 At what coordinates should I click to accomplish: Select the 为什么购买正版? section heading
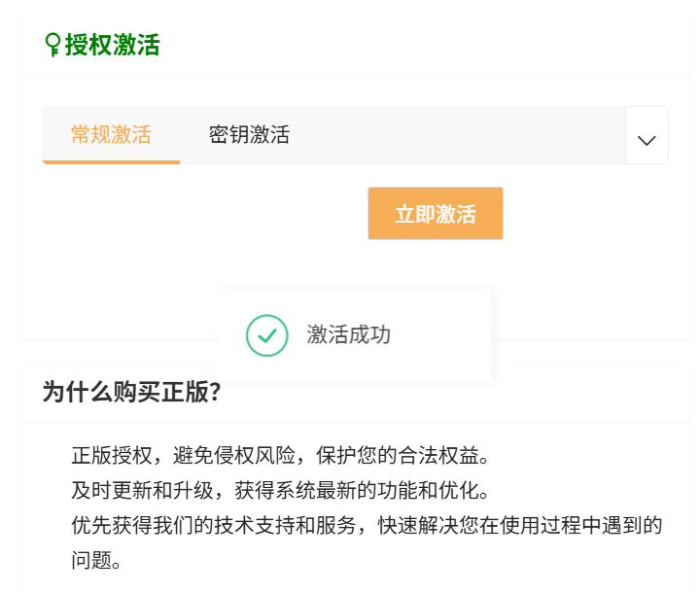coord(131,392)
